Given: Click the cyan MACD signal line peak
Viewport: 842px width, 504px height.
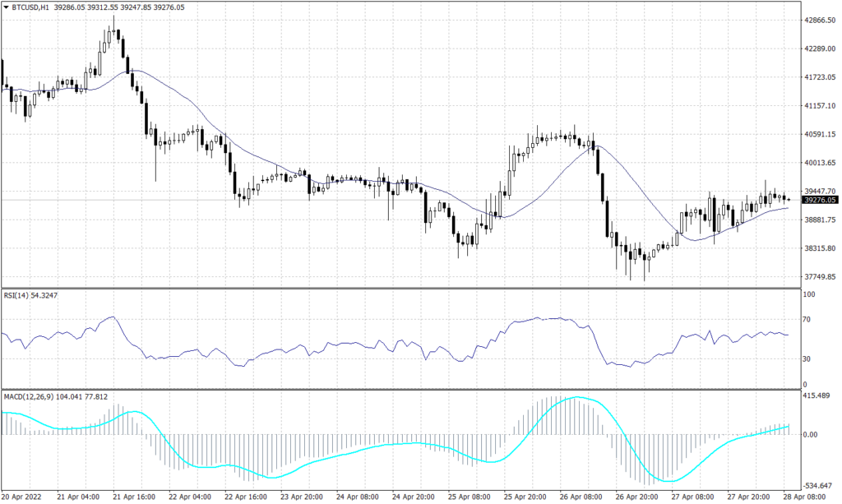Looking at the screenshot, I should coord(576,398).
